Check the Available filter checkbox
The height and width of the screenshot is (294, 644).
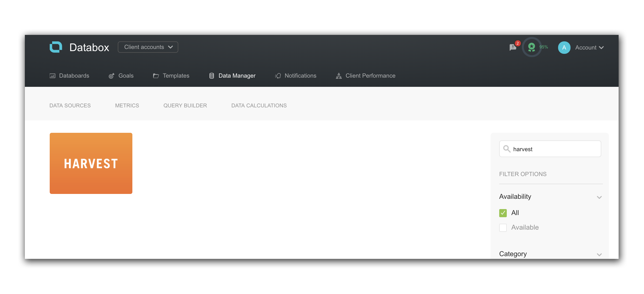(x=503, y=228)
